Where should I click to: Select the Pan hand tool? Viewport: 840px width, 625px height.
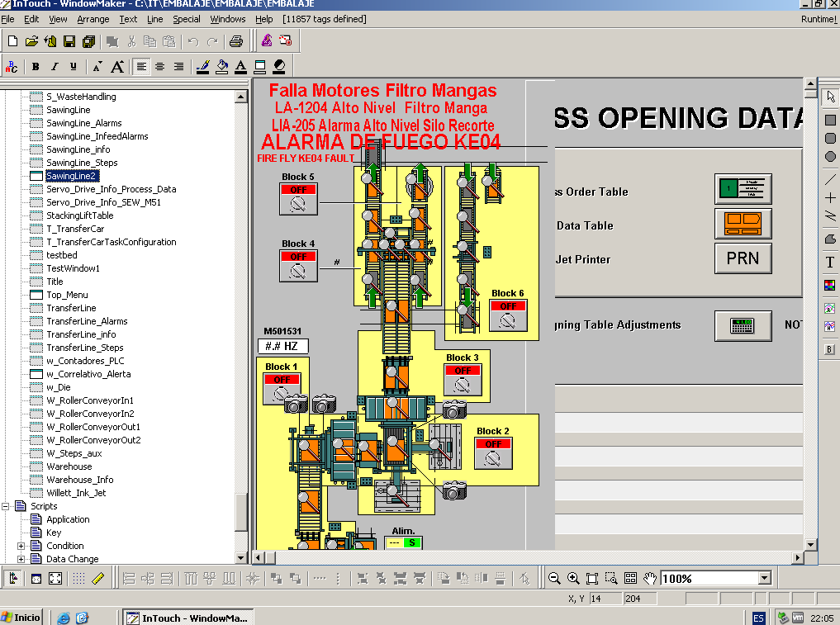[650, 579]
